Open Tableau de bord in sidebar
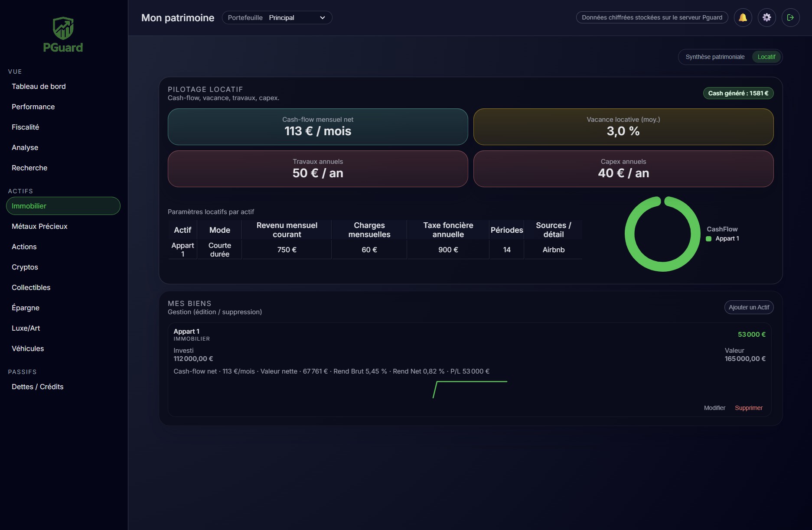 (x=39, y=87)
